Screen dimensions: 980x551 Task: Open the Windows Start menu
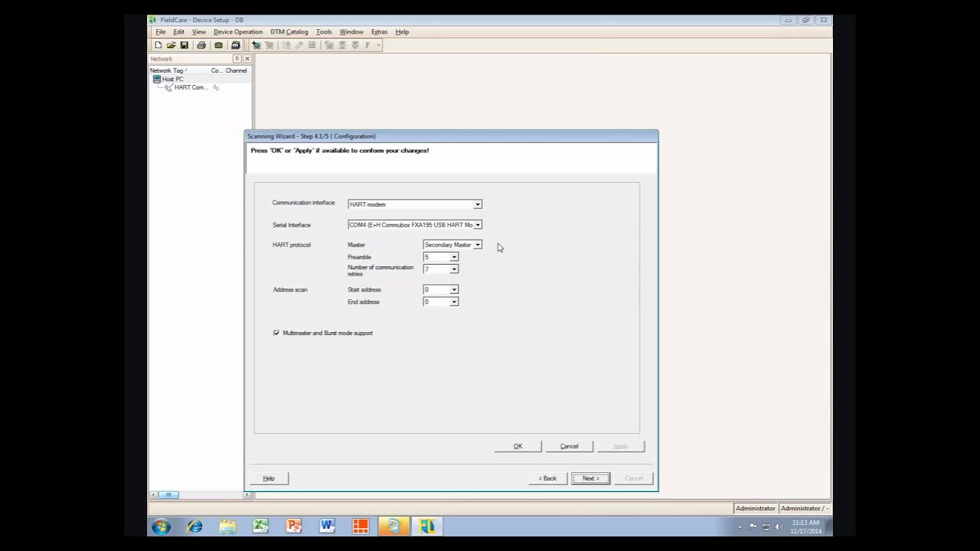pos(161,527)
